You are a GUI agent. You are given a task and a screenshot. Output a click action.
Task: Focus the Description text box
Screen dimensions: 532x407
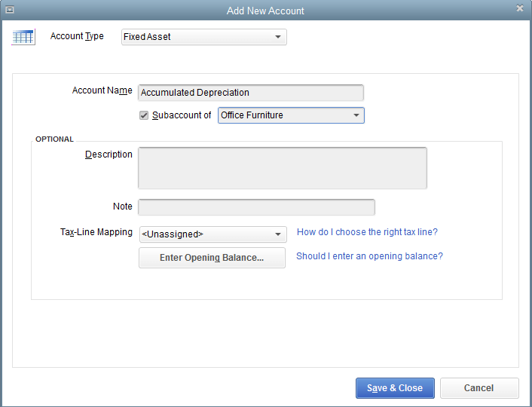[282, 167]
